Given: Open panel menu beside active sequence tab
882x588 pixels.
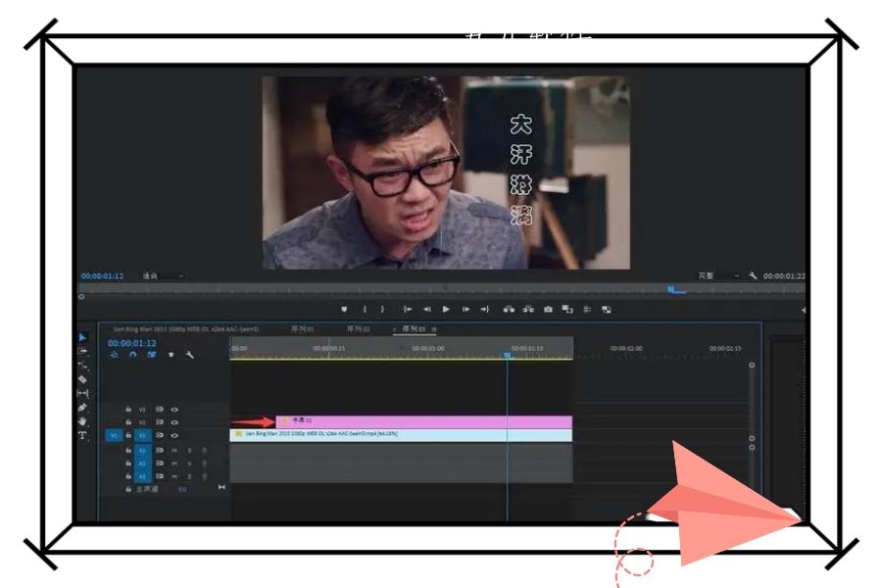Looking at the screenshot, I should 434,329.
